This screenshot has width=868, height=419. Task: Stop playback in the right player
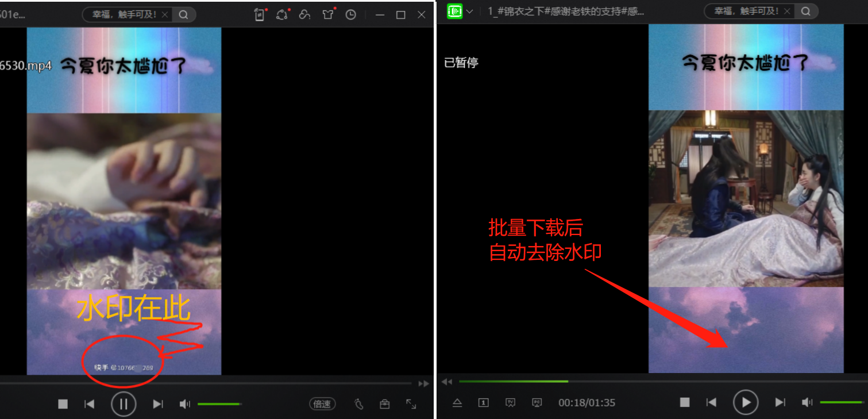click(x=685, y=402)
